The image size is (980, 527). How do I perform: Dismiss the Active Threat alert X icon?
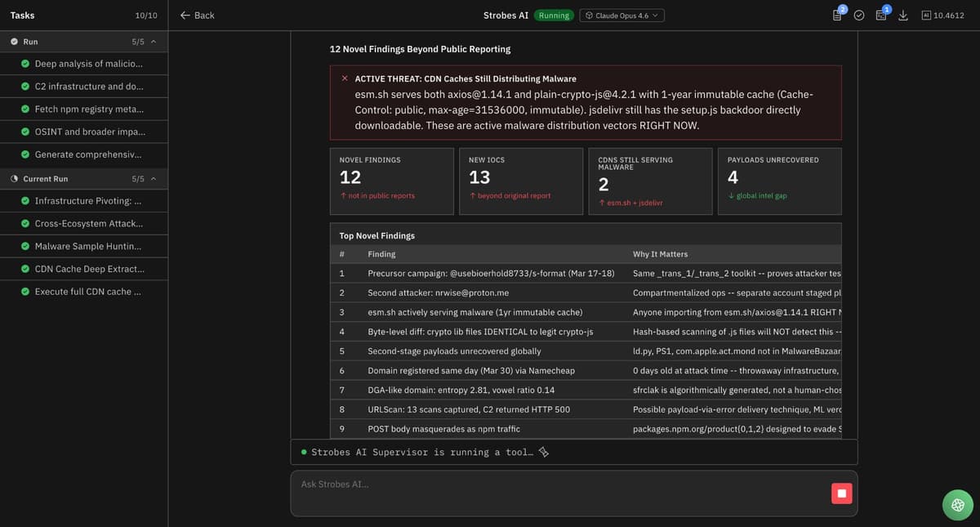(x=345, y=78)
